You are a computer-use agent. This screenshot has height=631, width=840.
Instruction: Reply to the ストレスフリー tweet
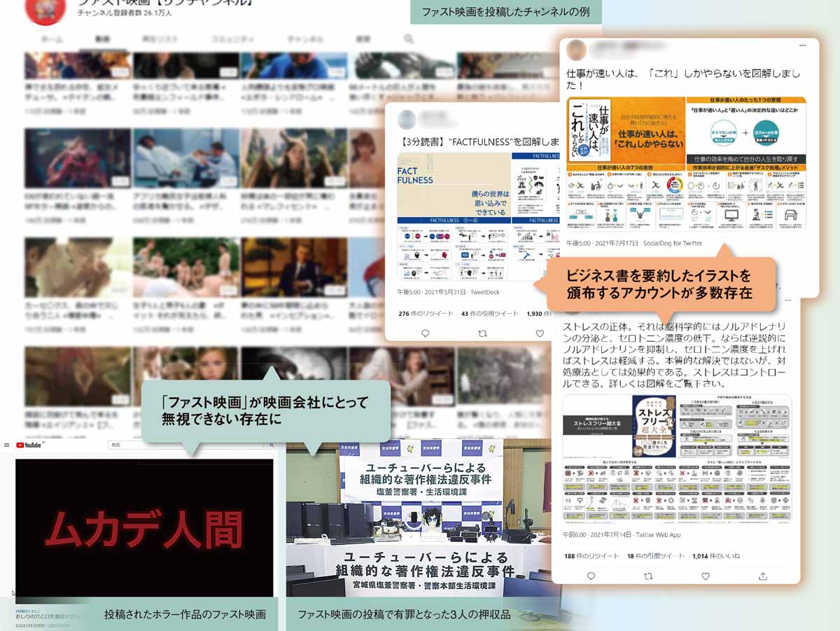pos(591,576)
